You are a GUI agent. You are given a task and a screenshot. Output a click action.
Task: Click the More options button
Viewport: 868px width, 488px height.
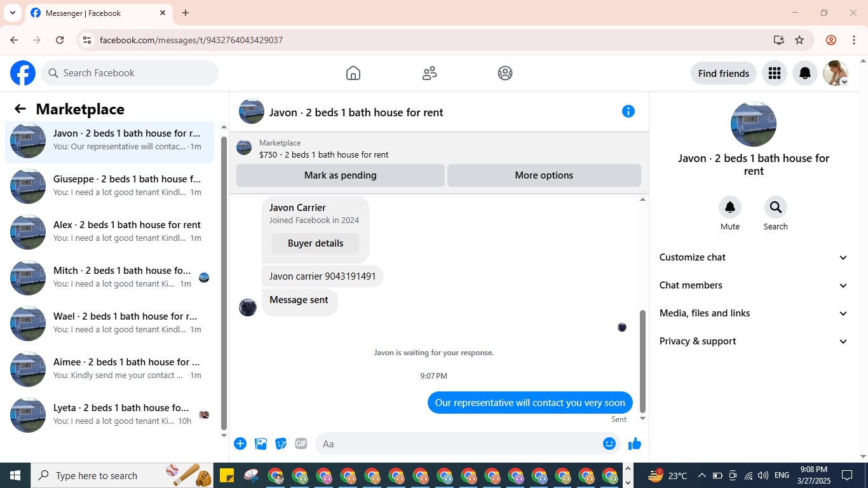[544, 175]
